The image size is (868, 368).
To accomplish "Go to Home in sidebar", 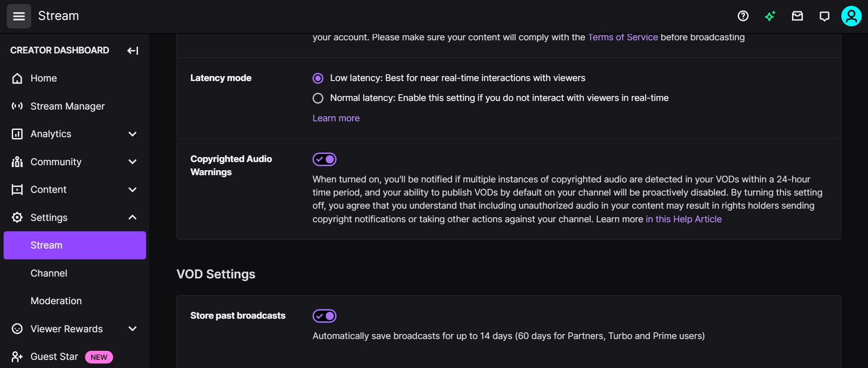I will point(43,78).
